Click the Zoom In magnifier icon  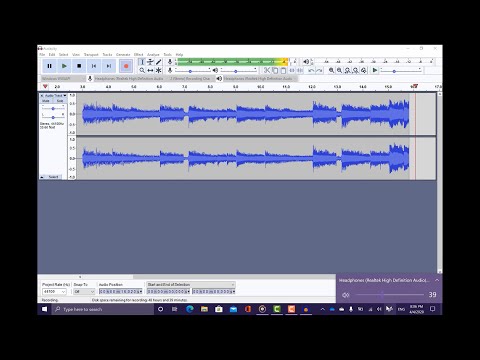click(331, 70)
